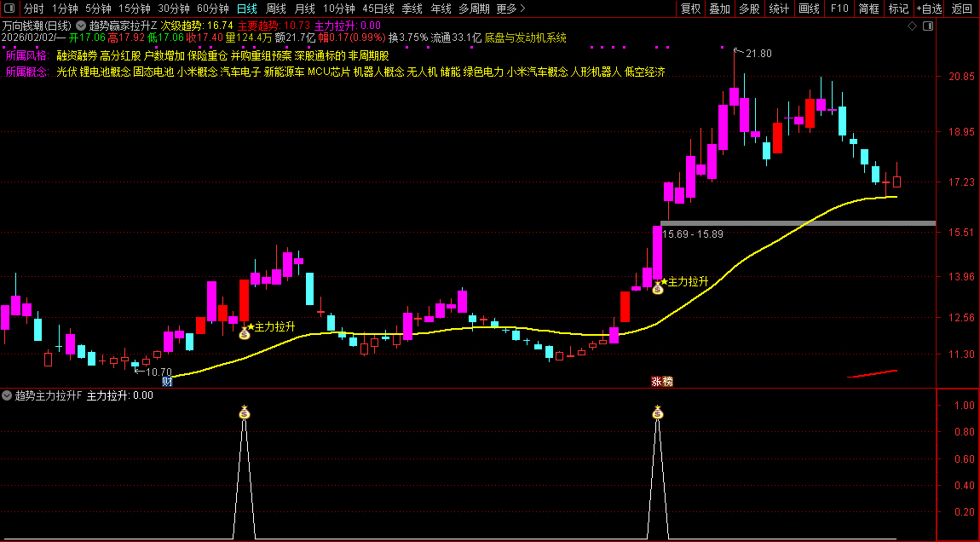This screenshot has height=542, width=980.
Task: Click the 光伏 concept tag
Action: point(66,72)
